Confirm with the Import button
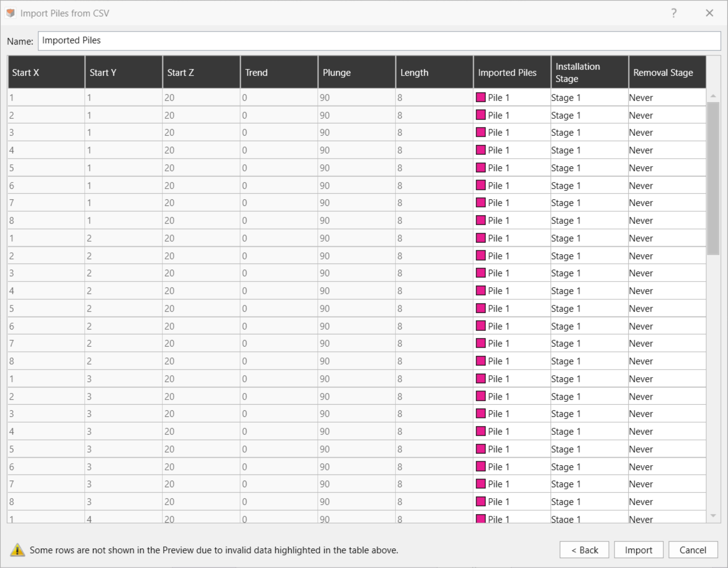728x568 pixels. (x=638, y=550)
